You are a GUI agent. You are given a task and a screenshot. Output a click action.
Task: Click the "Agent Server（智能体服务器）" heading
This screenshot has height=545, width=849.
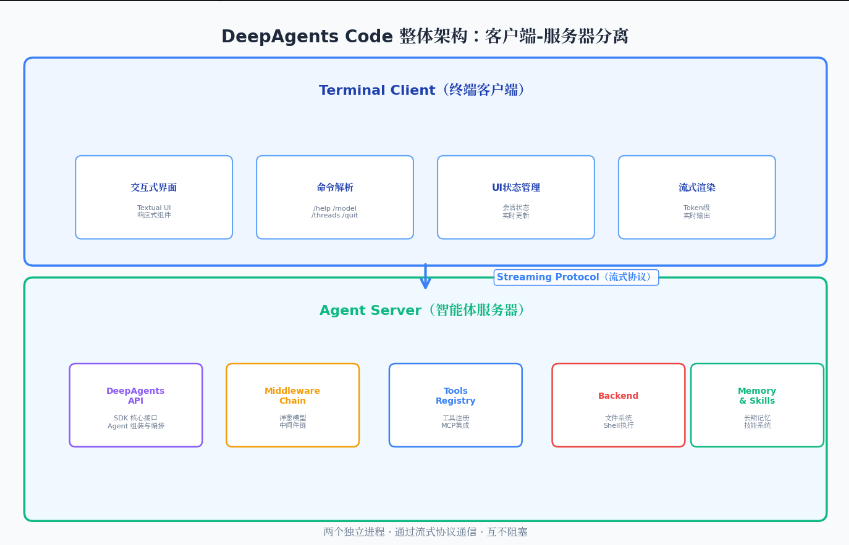click(422, 310)
